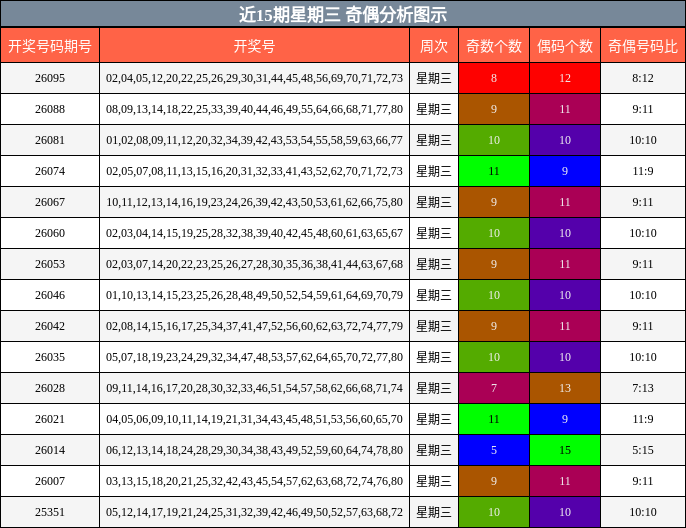Click the ratio 5:15 cell
Screen dimensions: 686x528
click(643, 450)
